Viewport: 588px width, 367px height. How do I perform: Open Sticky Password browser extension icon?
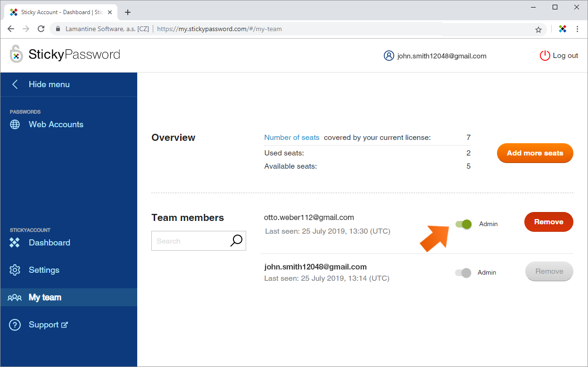tap(563, 29)
